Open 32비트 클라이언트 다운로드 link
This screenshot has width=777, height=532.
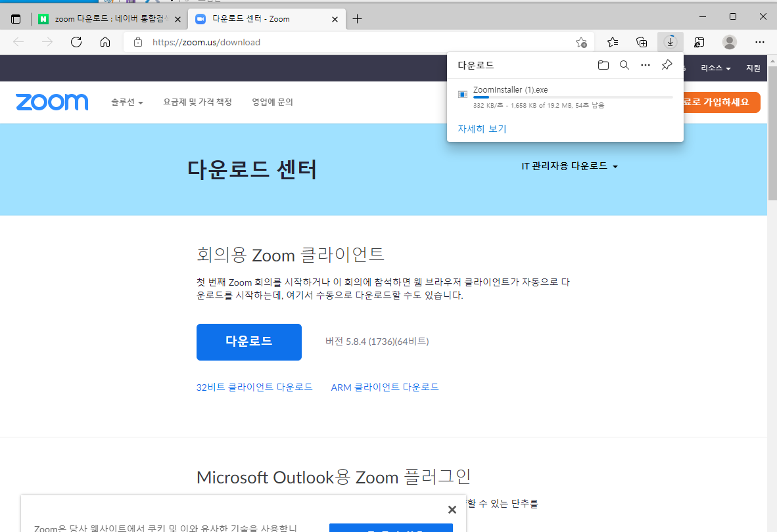pos(254,387)
